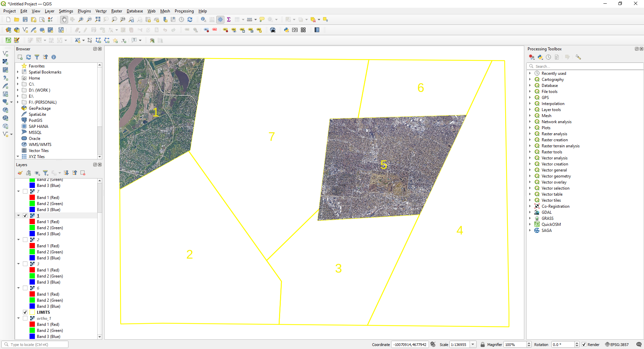
Task: Toggle visibility of layer 1
Action: 25,215
